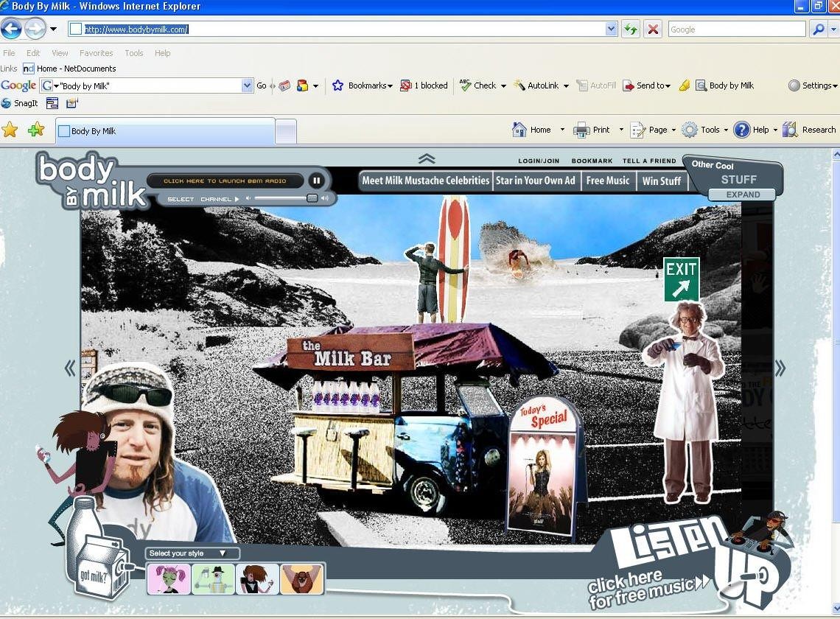Click the browser Back arrow button
The height and width of the screenshot is (619, 840).
(11, 29)
